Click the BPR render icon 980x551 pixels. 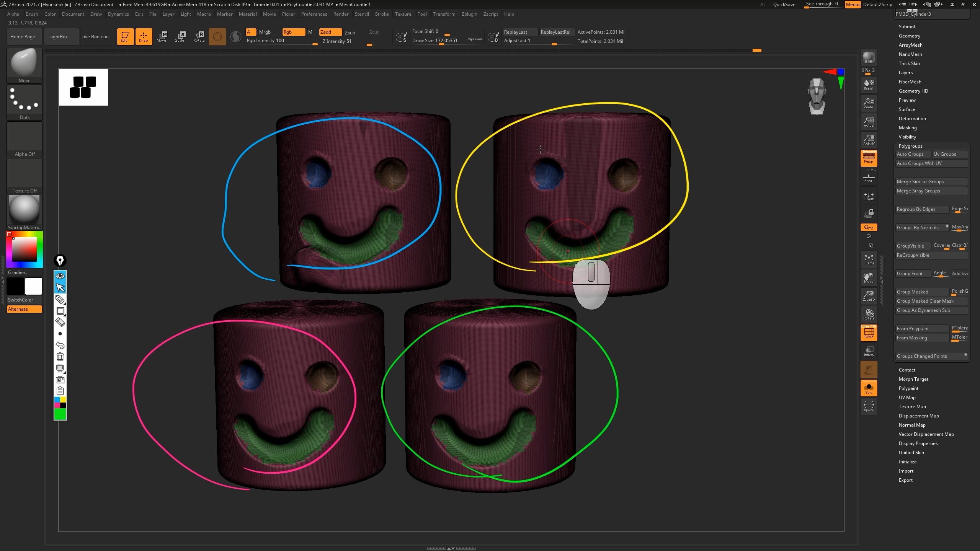(869, 57)
